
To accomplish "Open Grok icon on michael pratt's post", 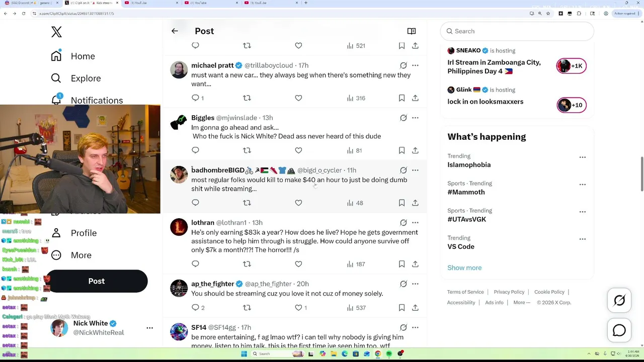I will coord(404,65).
